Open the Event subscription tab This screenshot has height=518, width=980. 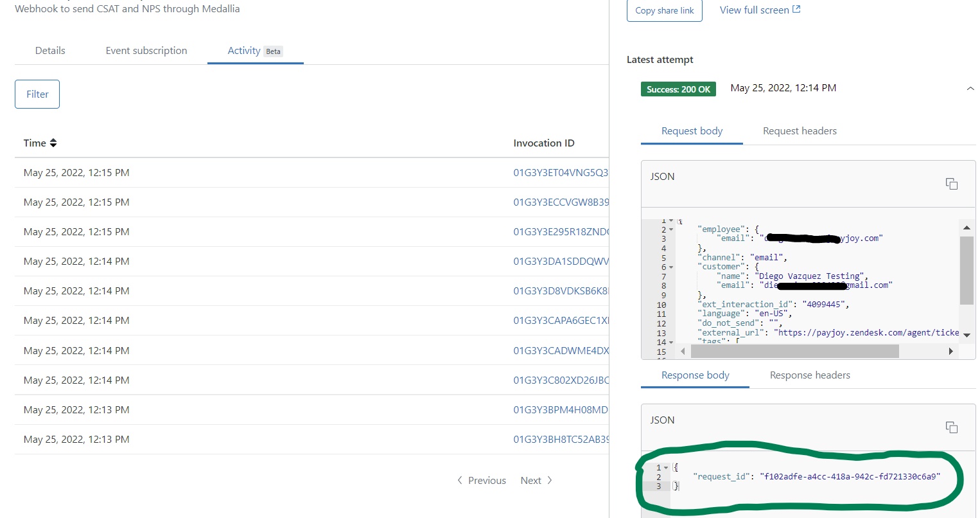(146, 51)
